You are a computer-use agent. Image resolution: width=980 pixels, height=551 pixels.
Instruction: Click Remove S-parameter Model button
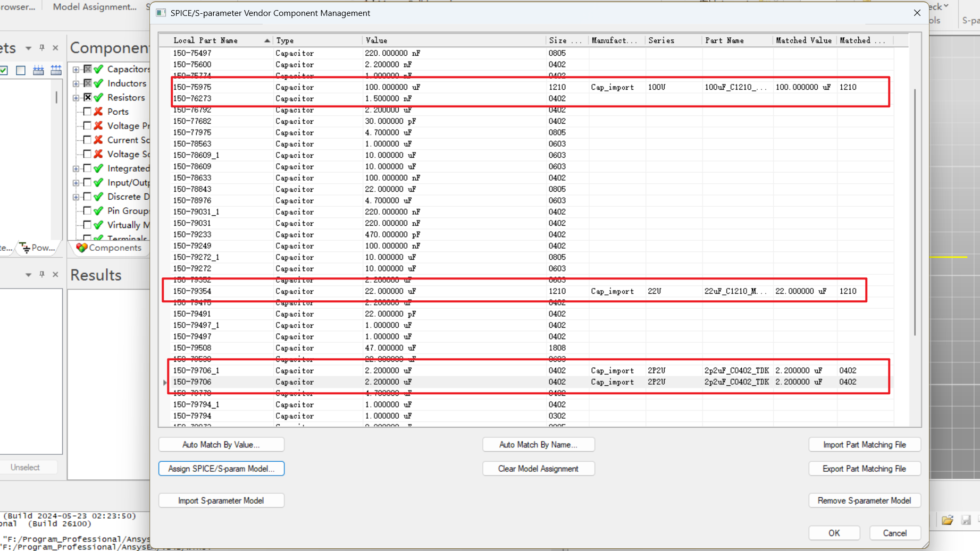pyautogui.click(x=865, y=501)
